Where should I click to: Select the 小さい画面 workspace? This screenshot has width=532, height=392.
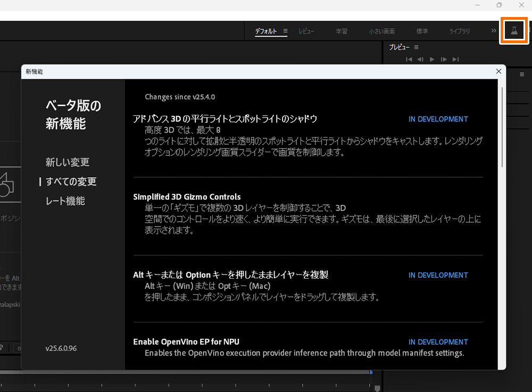[382, 31]
